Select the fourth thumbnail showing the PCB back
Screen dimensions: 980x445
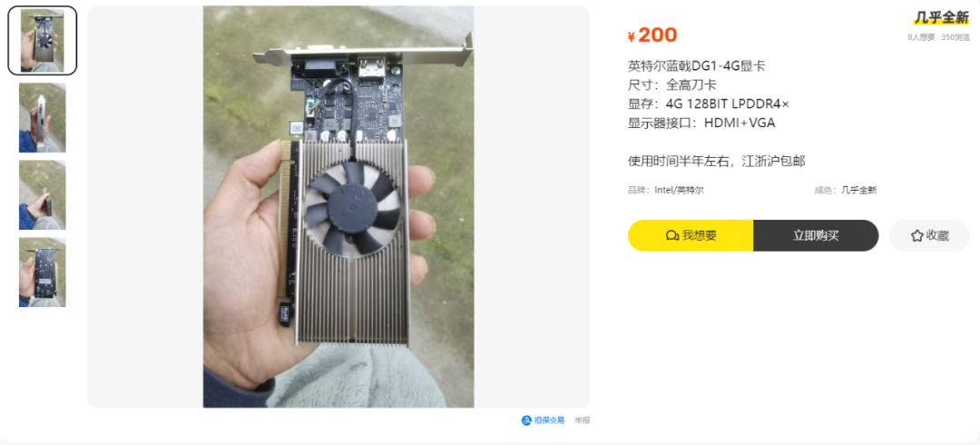[x=43, y=272]
